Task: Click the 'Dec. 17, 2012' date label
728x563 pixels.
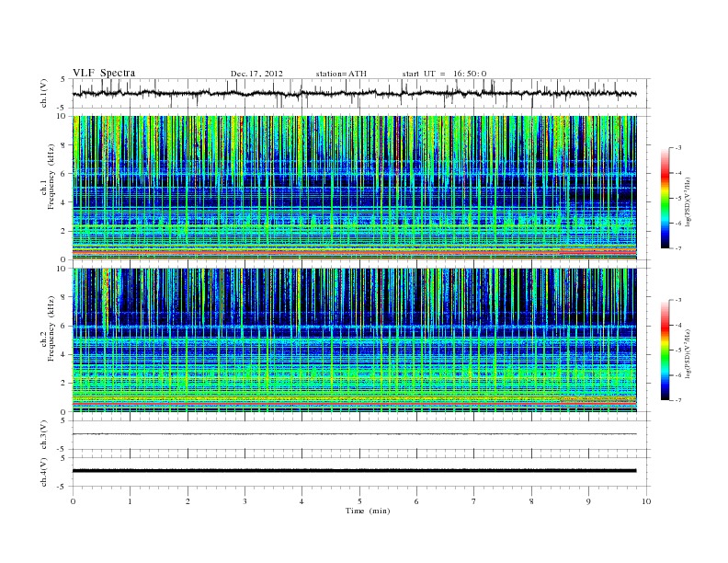Action: (x=256, y=74)
